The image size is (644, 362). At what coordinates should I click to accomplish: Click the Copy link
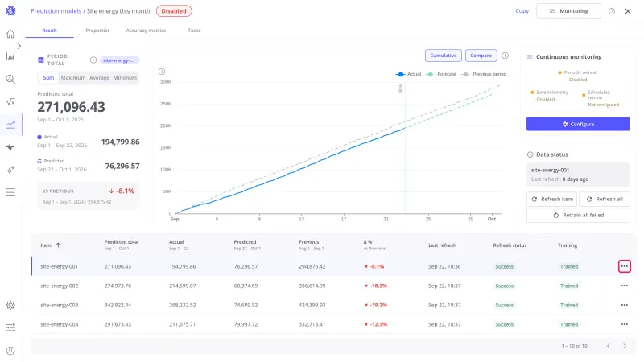click(x=522, y=11)
